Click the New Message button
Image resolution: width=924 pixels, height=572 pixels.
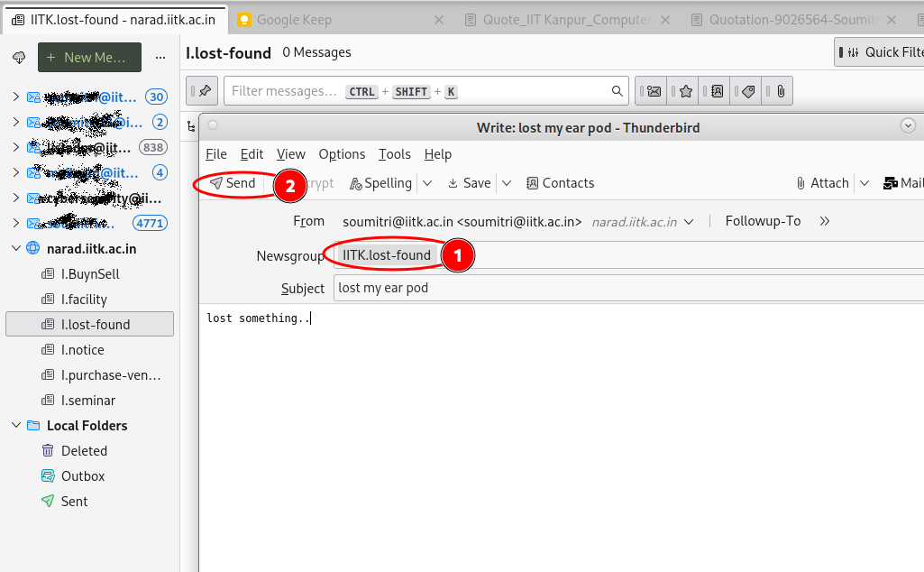point(89,58)
